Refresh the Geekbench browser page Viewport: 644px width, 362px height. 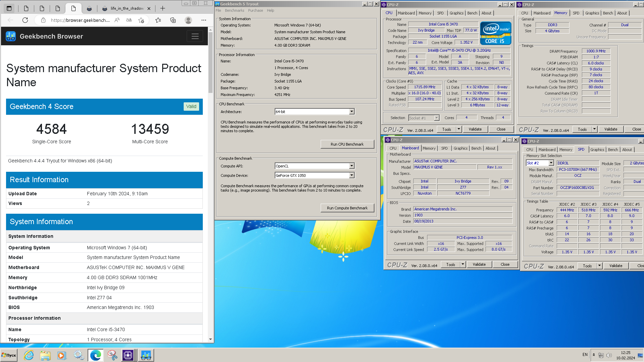pyautogui.click(x=25, y=20)
